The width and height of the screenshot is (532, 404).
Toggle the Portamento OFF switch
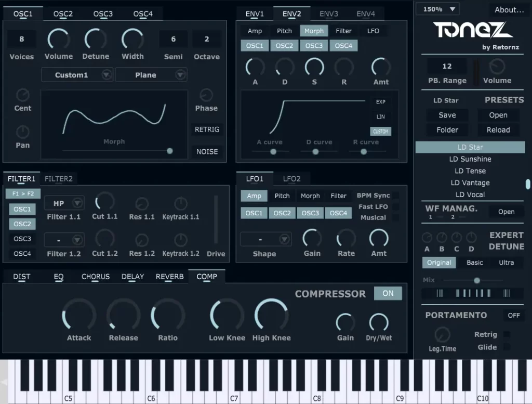513,315
